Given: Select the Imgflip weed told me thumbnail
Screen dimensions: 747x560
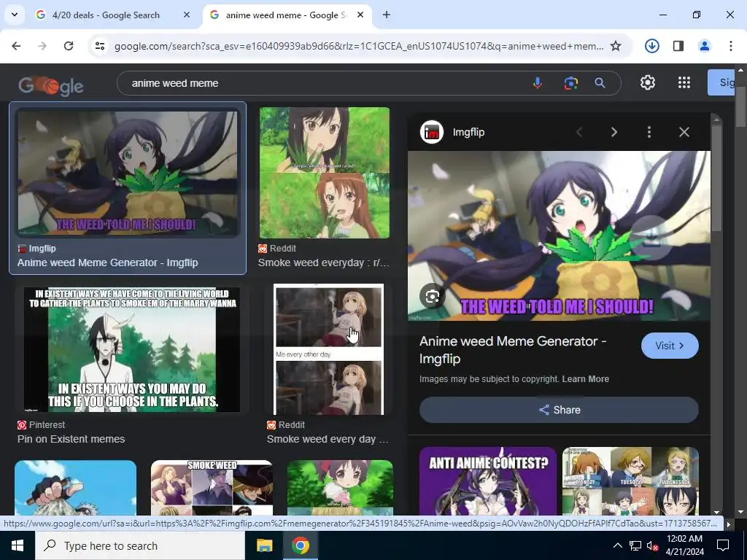Looking at the screenshot, I should (128, 174).
